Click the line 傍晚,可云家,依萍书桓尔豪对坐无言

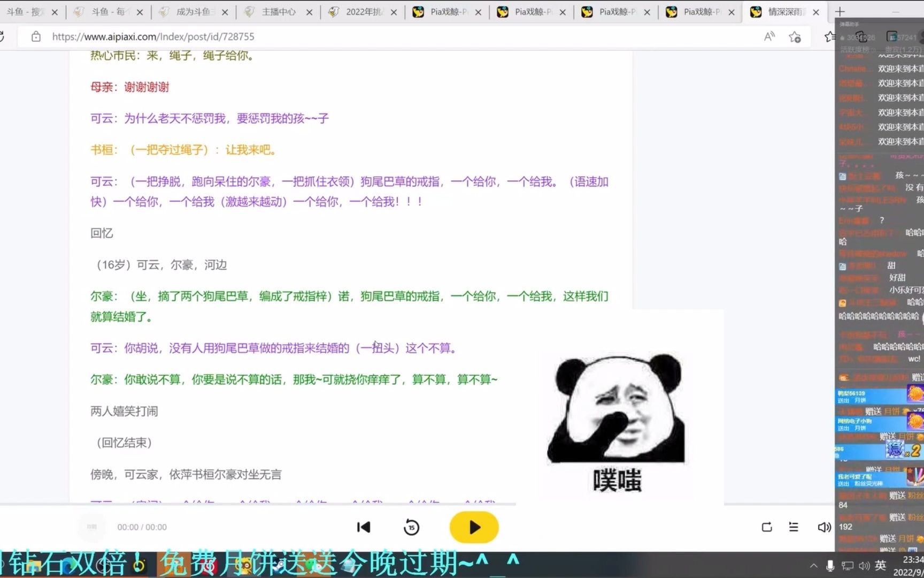coord(186,474)
